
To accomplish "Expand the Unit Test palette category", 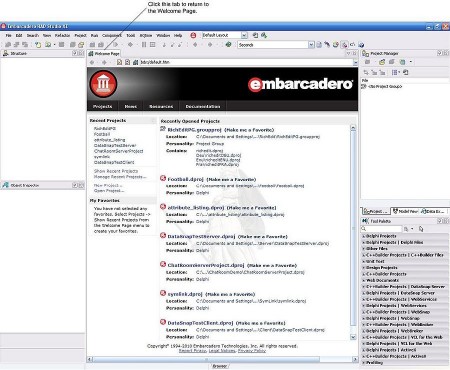I will 405,261.
